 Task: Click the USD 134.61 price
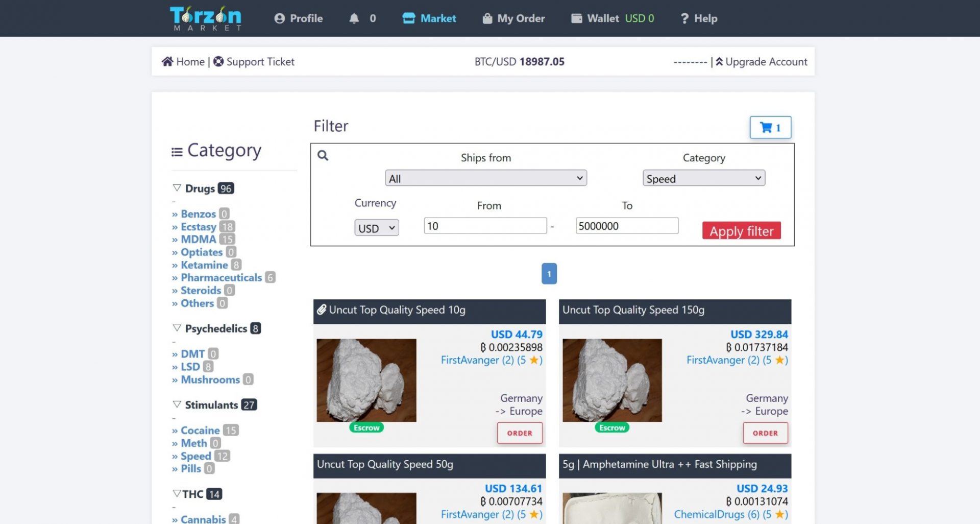click(513, 489)
